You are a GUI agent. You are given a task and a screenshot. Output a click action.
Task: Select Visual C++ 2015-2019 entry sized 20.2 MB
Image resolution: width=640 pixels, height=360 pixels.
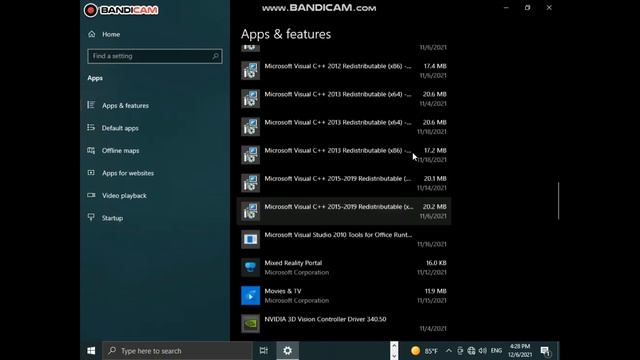click(344, 211)
